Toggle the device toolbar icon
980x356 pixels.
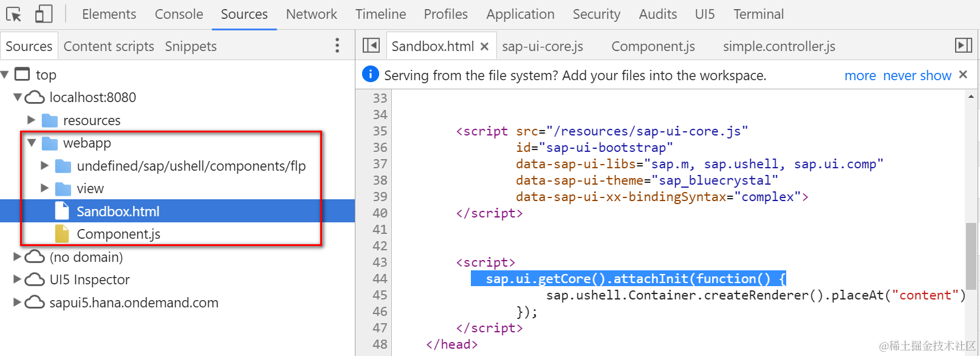click(43, 14)
